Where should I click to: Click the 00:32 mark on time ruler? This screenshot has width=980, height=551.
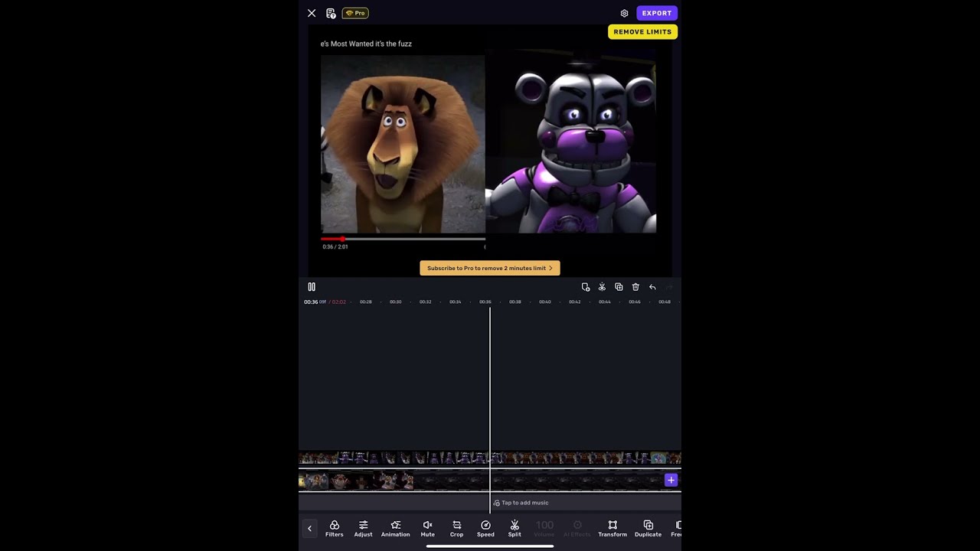point(426,302)
